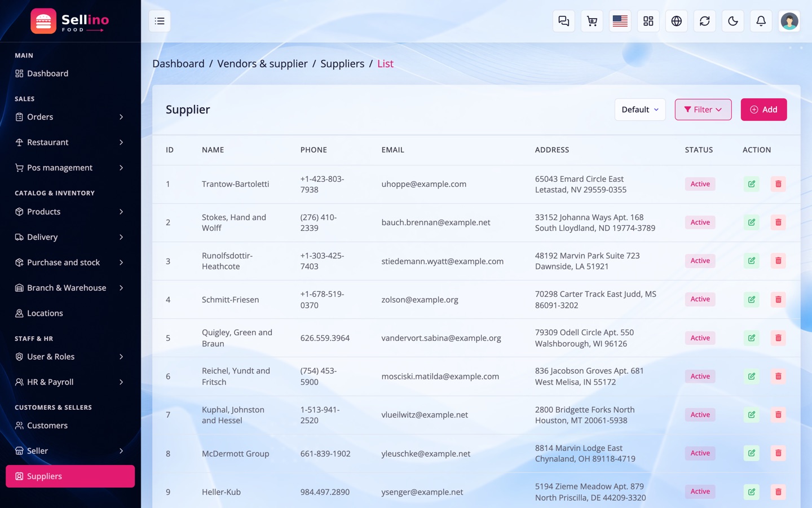
Task: Delete the Runolfsdottir-Heathcote supplier
Action: click(x=778, y=261)
